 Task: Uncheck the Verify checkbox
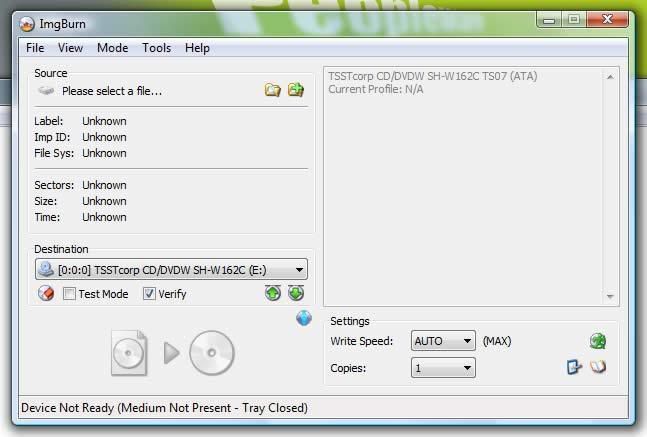pyautogui.click(x=149, y=294)
